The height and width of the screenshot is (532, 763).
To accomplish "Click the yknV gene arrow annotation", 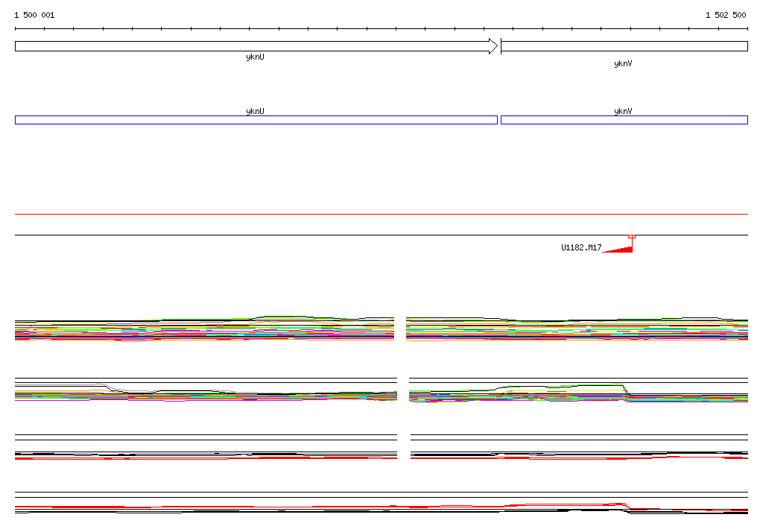I will point(624,46).
